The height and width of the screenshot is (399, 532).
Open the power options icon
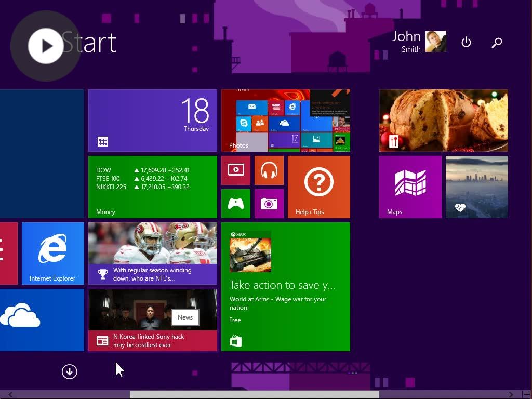466,43
